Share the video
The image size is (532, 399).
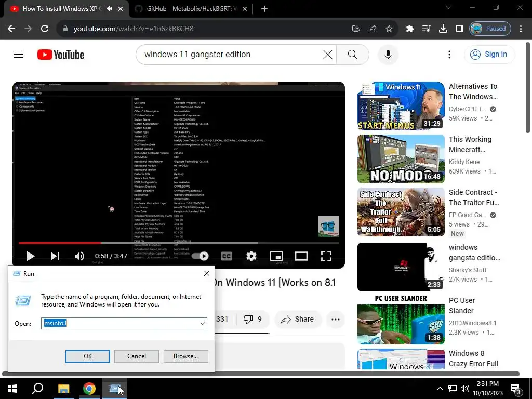[298, 319]
